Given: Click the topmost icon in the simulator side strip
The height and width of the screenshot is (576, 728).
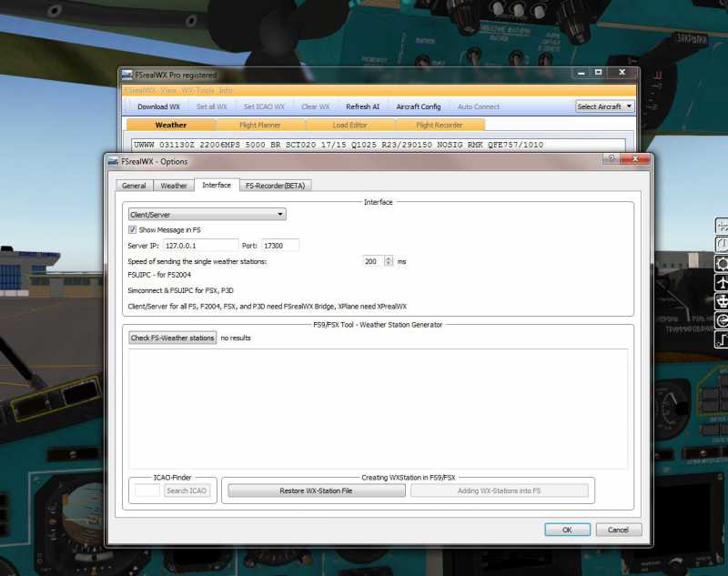Looking at the screenshot, I should tap(722, 226).
